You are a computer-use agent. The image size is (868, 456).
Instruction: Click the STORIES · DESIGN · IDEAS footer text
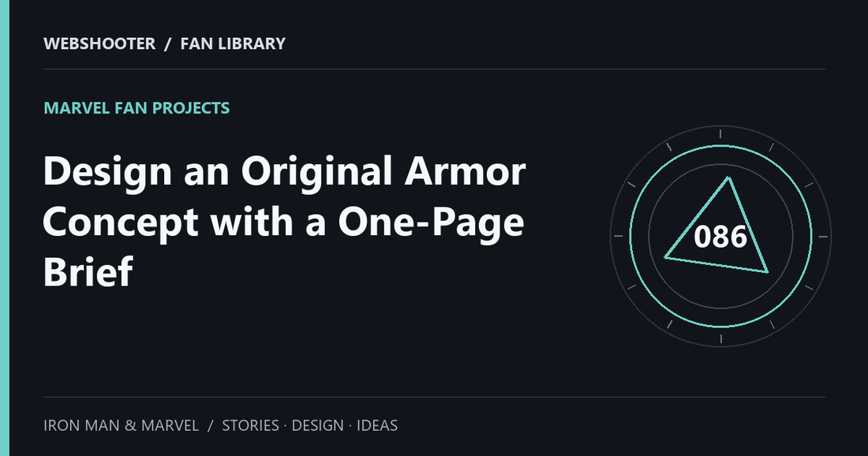309,425
